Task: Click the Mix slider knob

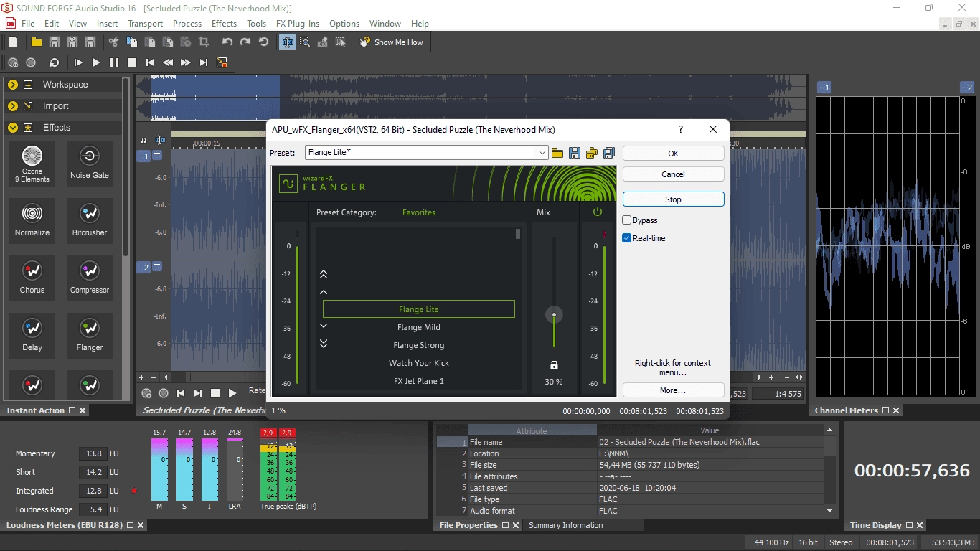Action: click(x=554, y=314)
